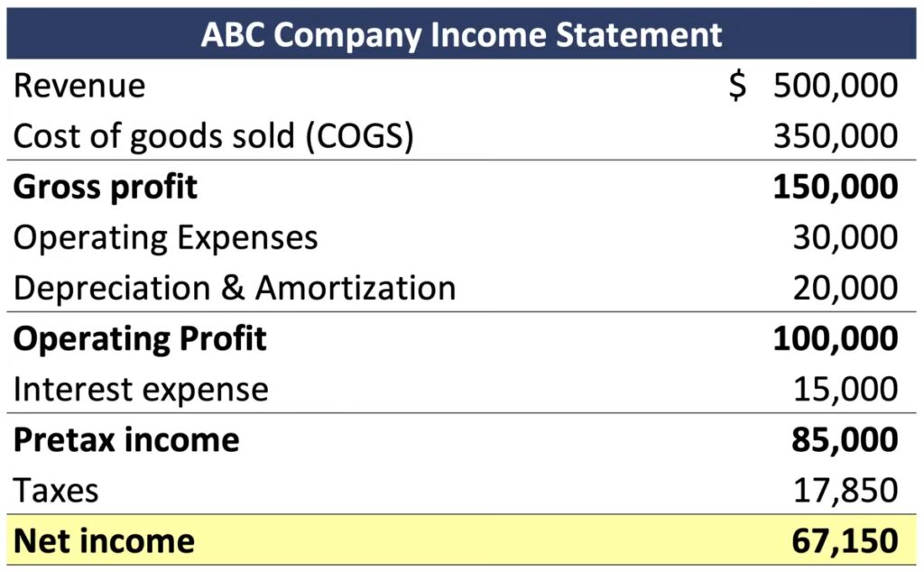Click the 85,000 pretax income value
The height and width of the screenshot is (572, 924).
(845, 440)
